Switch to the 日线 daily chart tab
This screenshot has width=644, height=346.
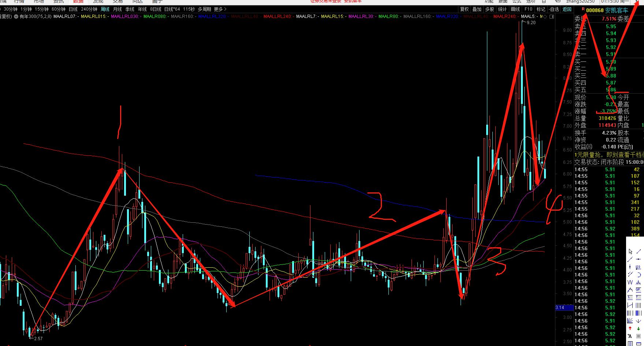coord(73,9)
